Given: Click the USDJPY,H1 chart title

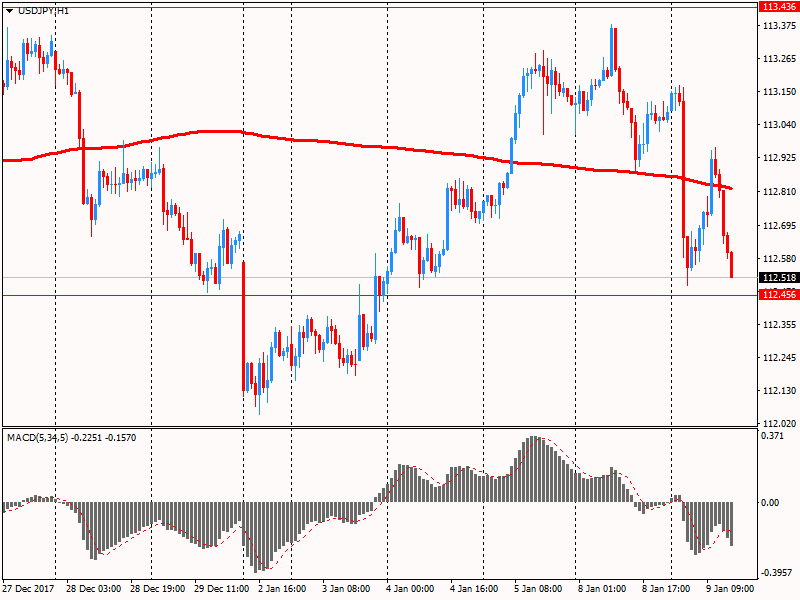Looking at the screenshot, I should 43,11.
